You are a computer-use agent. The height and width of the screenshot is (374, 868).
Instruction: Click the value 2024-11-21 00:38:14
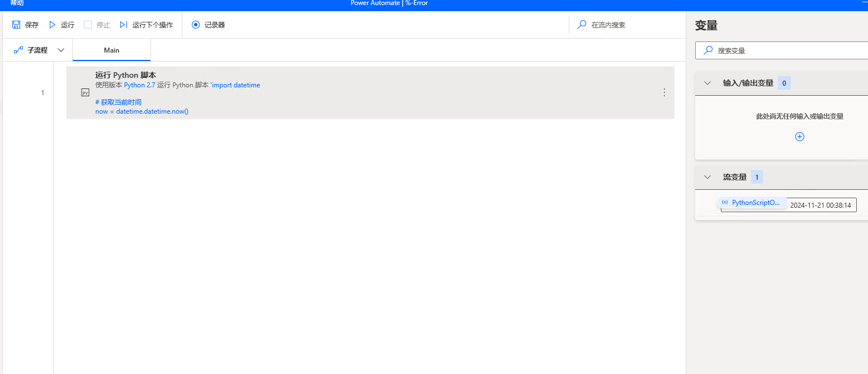coord(820,205)
